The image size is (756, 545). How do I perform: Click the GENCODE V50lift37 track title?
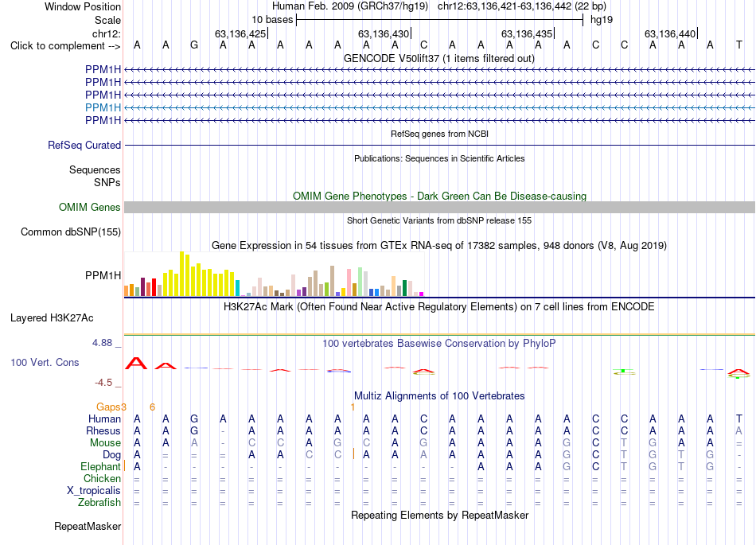pos(439,59)
